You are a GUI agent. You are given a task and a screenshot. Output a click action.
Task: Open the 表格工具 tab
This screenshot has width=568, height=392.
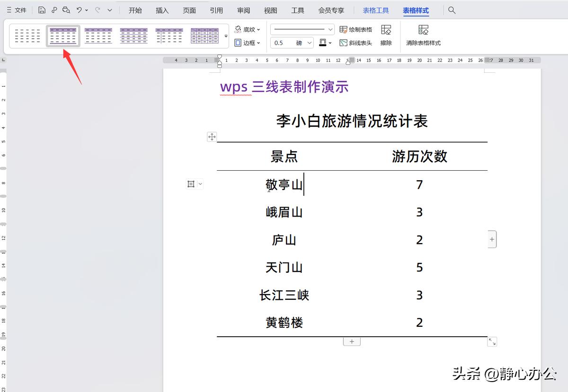[x=376, y=9]
